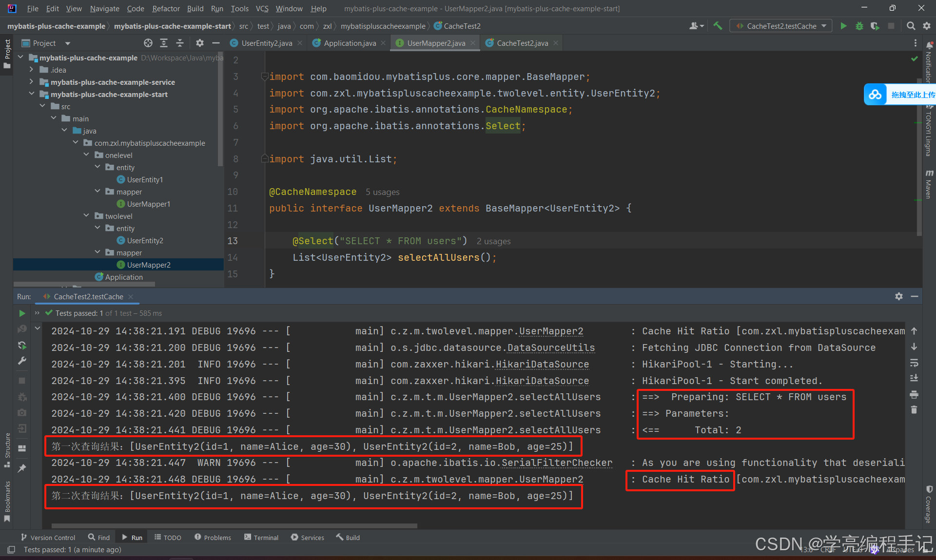Click the green Run button in the main toolbar
This screenshot has width=936, height=560.
tap(843, 26)
